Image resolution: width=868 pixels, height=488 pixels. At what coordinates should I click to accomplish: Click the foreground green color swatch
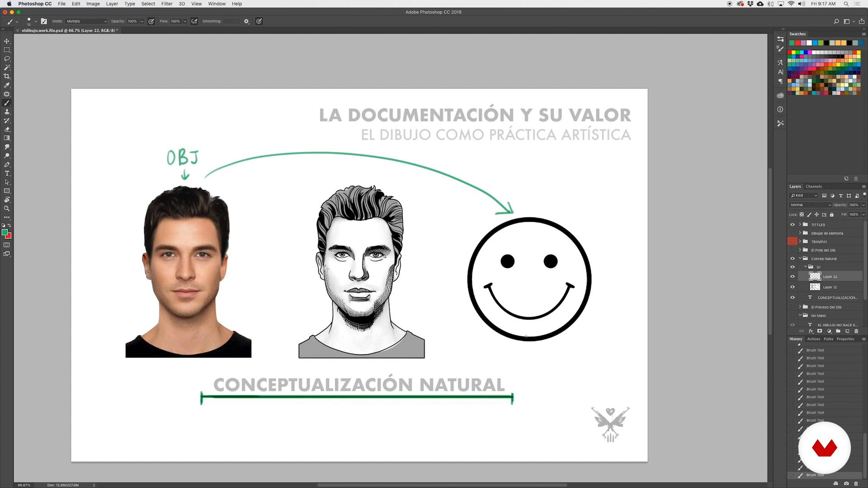(x=5, y=232)
